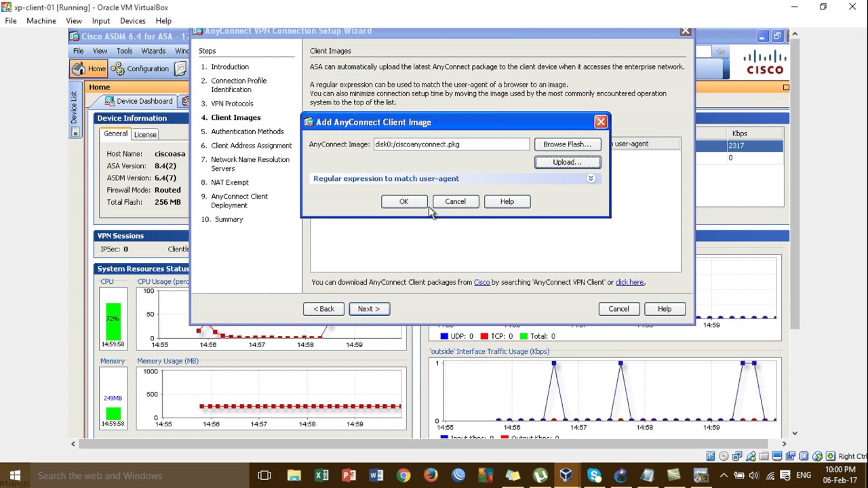This screenshot has width=868, height=488.
Task: Click Back in the setup wizard
Action: pos(323,309)
